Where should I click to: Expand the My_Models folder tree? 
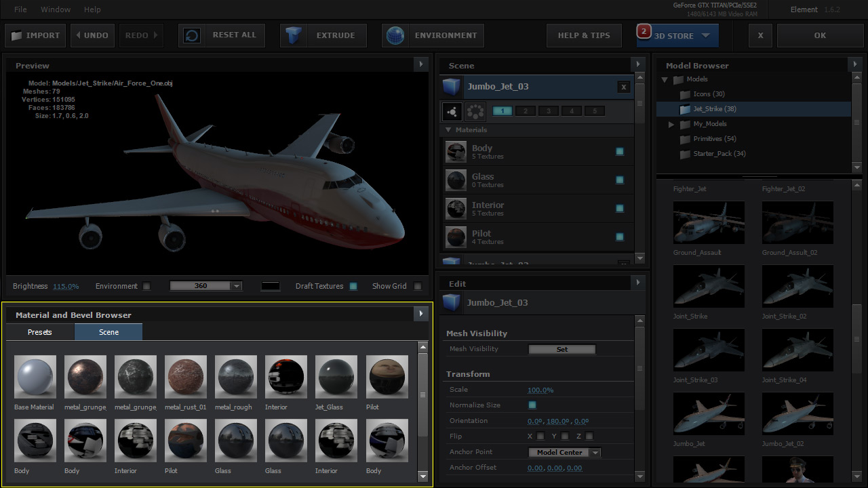point(671,124)
